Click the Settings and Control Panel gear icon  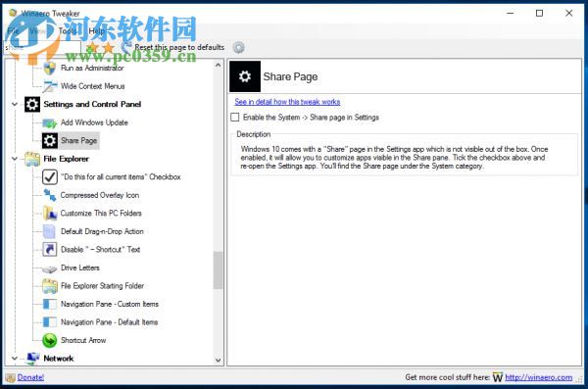[x=32, y=104]
